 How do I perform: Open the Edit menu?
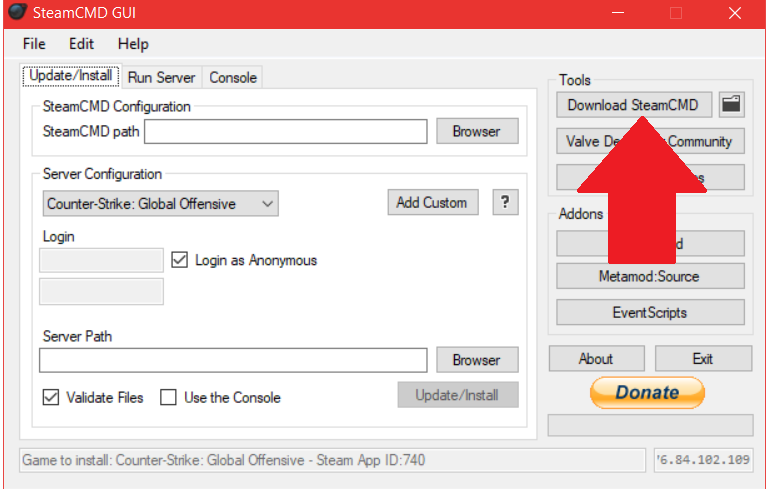[81, 44]
